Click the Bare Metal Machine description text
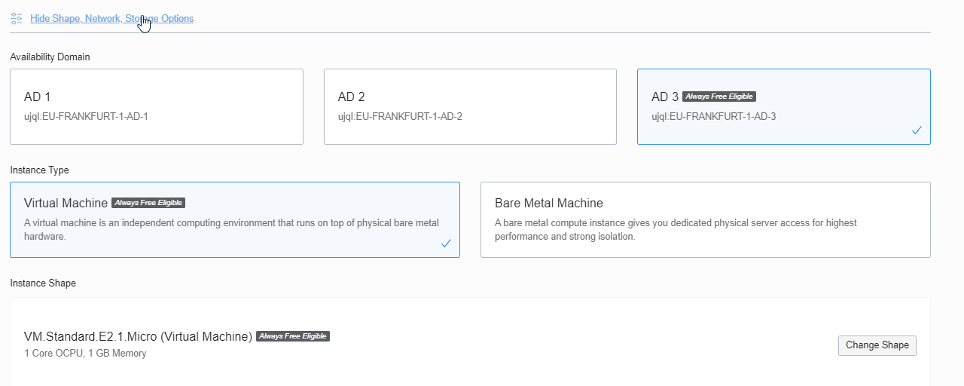This screenshot has width=964, height=386. tap(676, 229)
